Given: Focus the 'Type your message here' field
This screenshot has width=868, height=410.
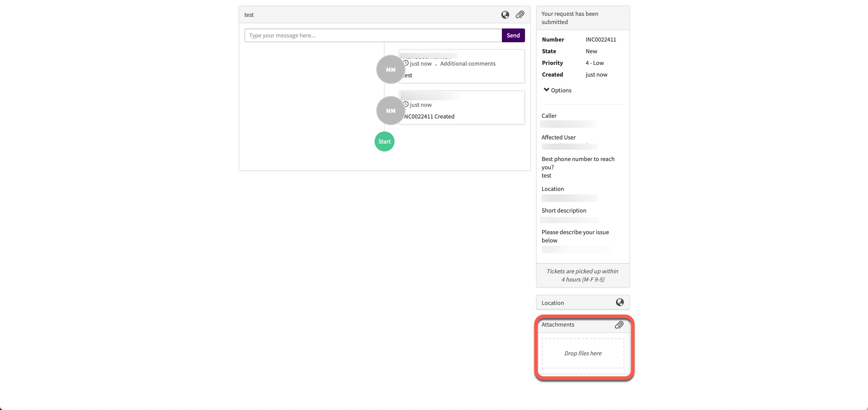Looking at the screenshot, I should (x=373, y=35).
